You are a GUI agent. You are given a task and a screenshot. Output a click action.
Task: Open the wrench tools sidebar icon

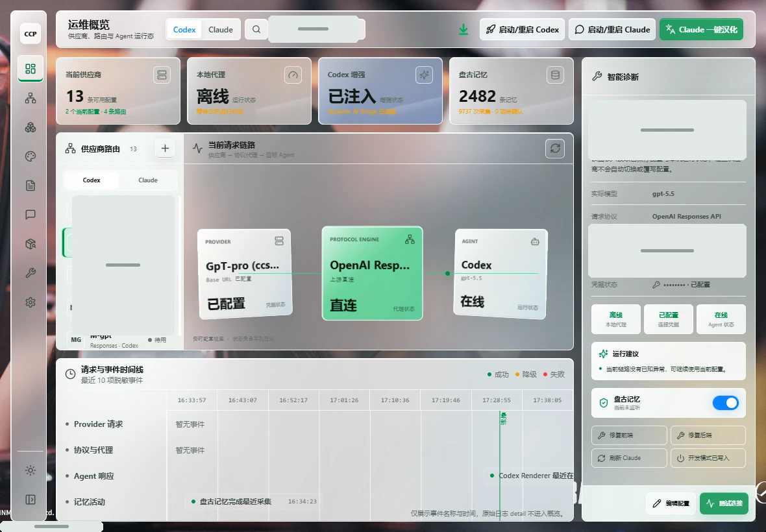tap(31, 273)
